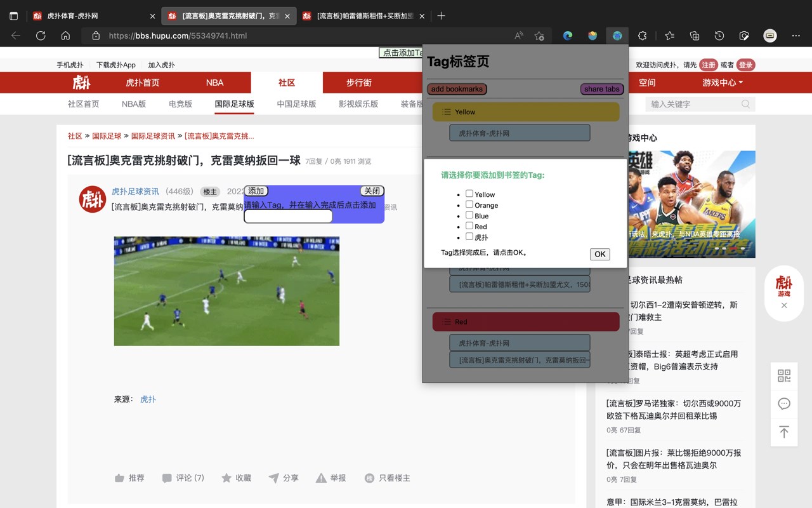Expand the Red tag group
The image size is (812, 508).
coord(526,321)
